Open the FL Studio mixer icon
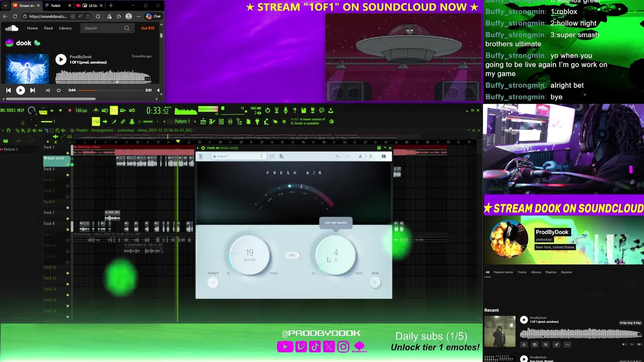Screen dimensions: 644x362 coord(230,121)
